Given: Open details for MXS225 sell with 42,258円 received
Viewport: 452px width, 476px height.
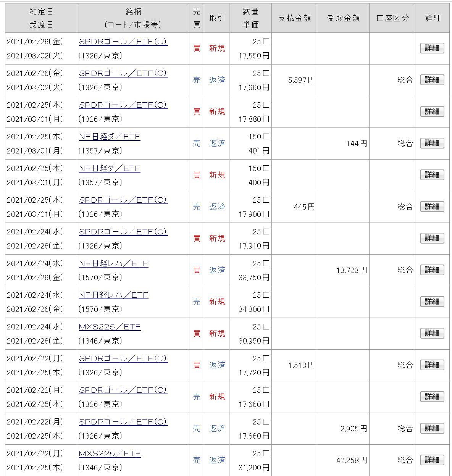Looking at the screenshot, I should (432, 460).
